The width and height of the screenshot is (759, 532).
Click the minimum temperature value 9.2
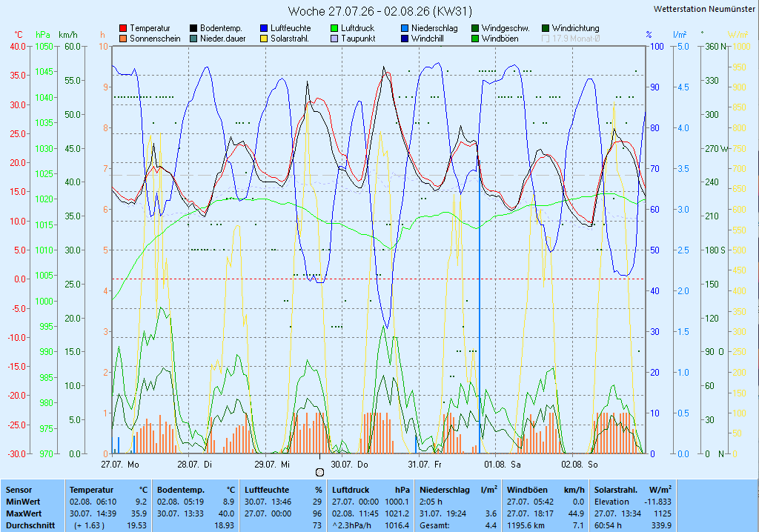pos(141,502)
